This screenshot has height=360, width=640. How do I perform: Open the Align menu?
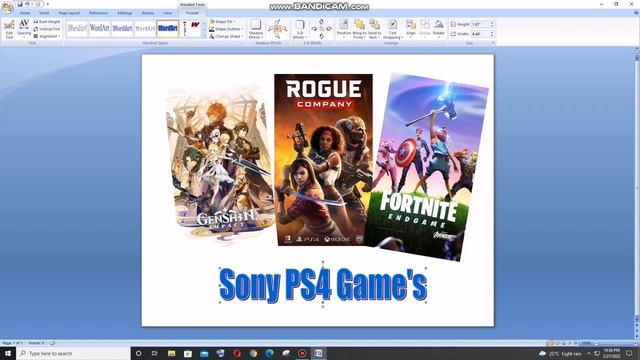point(411,29)
